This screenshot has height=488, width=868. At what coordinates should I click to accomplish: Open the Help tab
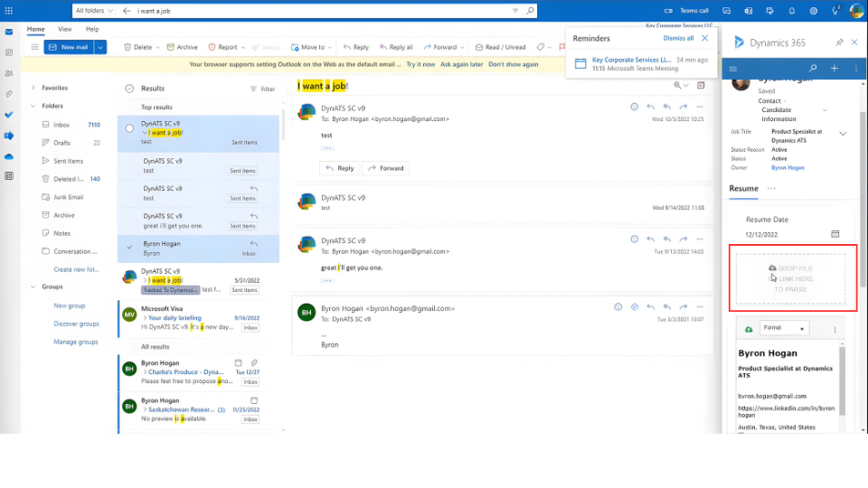tap(92, 29)
